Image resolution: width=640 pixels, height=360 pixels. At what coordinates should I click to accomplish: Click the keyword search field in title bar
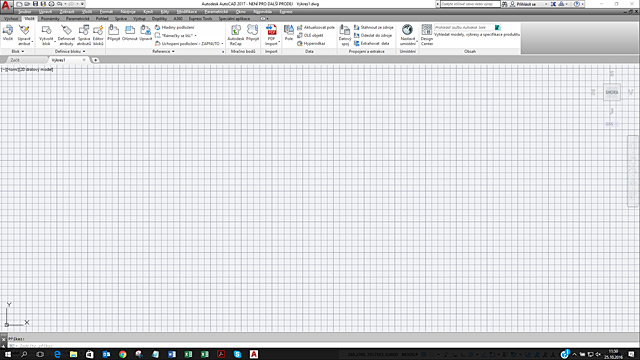click(x=470, y=4)
